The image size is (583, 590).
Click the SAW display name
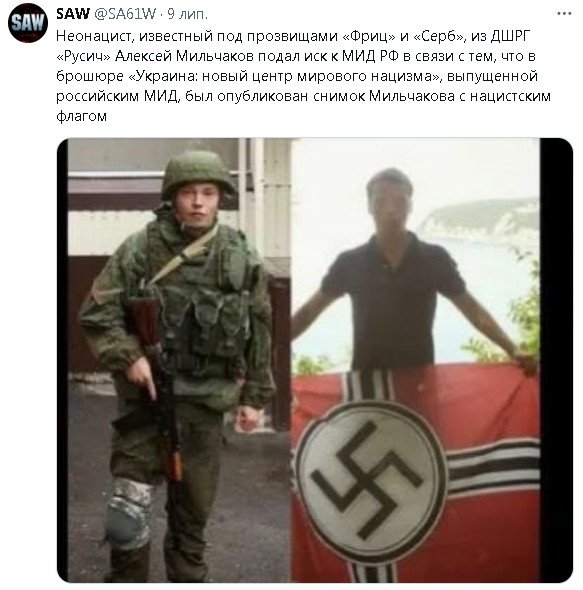[x=73, y=14]
